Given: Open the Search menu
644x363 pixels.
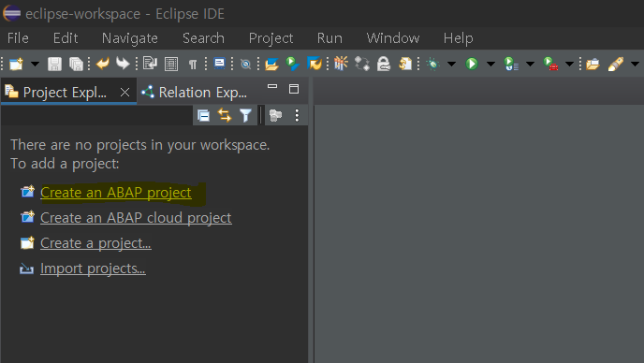Looking at the screenshot, I should [203, 38].
